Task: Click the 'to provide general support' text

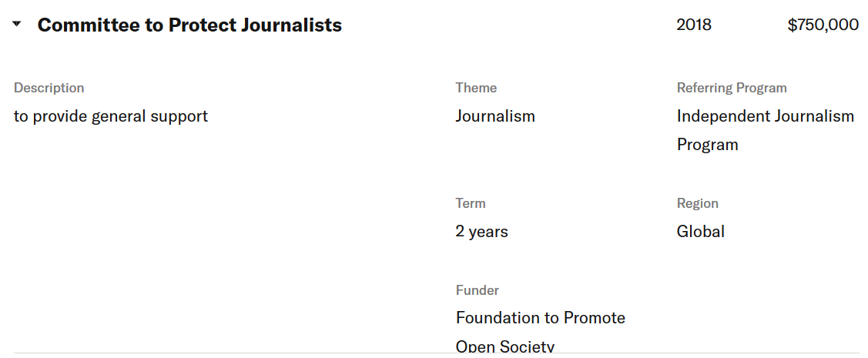Action: [111, 117]
